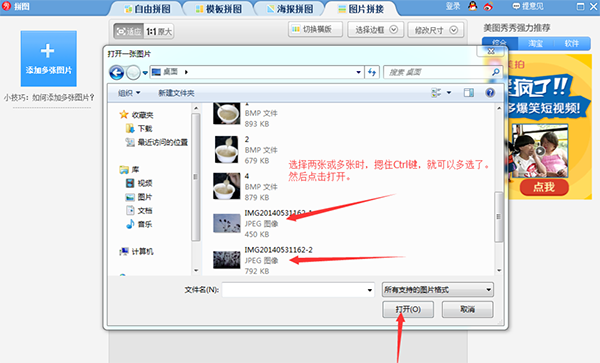Open the view options dropdown arrow
The image size is (600, 363).
[449, 93]
